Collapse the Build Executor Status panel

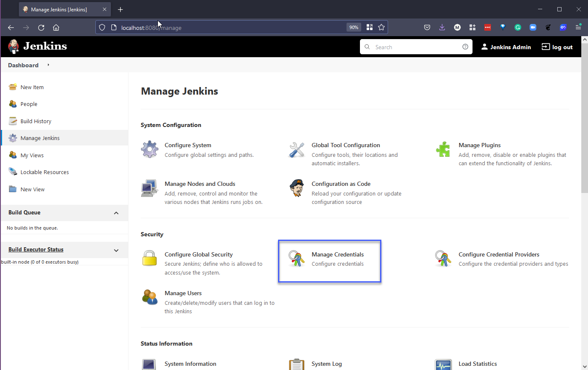point(116,251)
